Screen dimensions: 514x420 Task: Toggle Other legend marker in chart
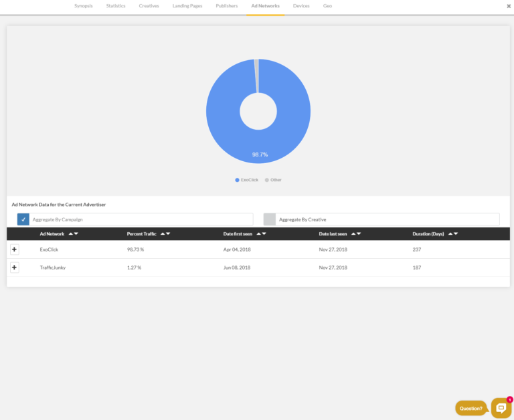267,180
